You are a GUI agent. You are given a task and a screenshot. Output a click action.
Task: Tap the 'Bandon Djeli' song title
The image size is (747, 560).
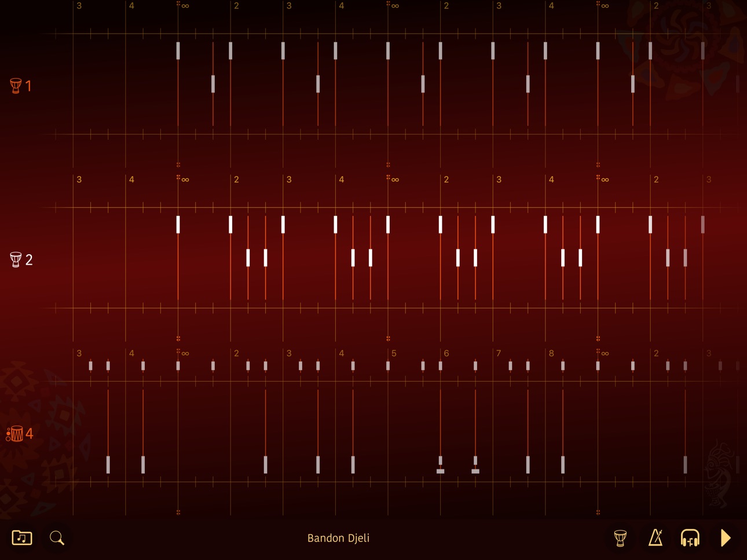pyautogui.click(x=338, y=538)
